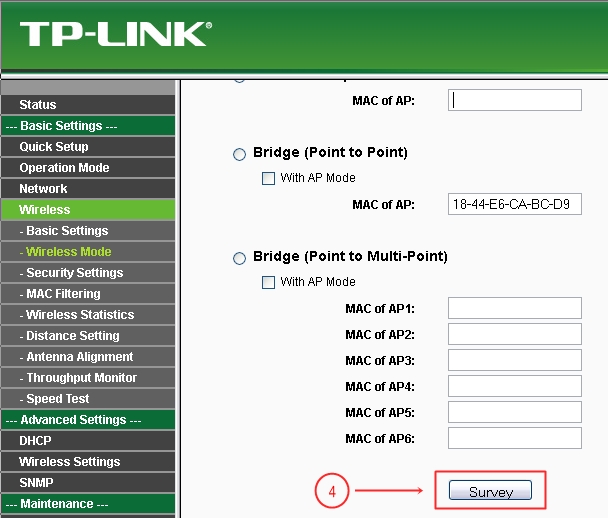Open MAC Filtering submenu
The height and width of the screenshot is (518, 608).
point(88,294)
